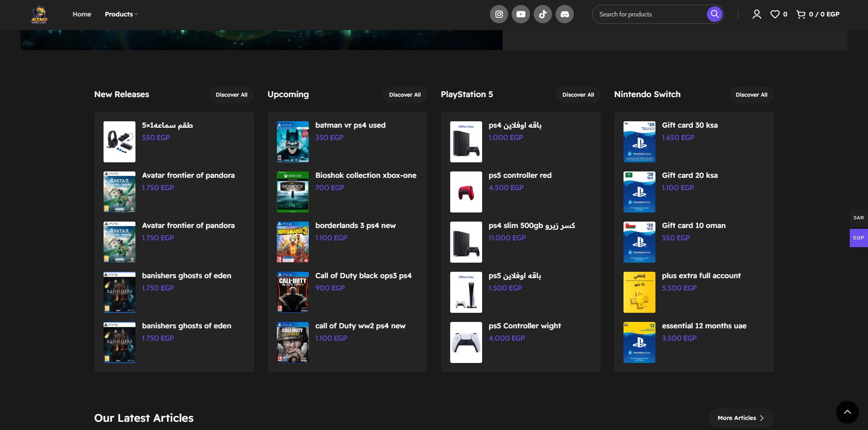Screen dimensions: 868x430
Task: Discover All under Nintendo Switch
Action: 752,95
